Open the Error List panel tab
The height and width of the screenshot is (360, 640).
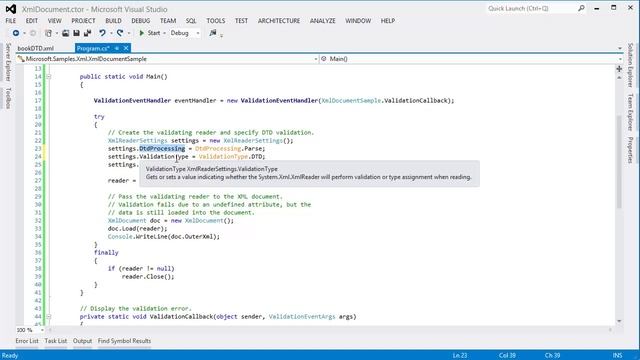click(x=27, y=341)
